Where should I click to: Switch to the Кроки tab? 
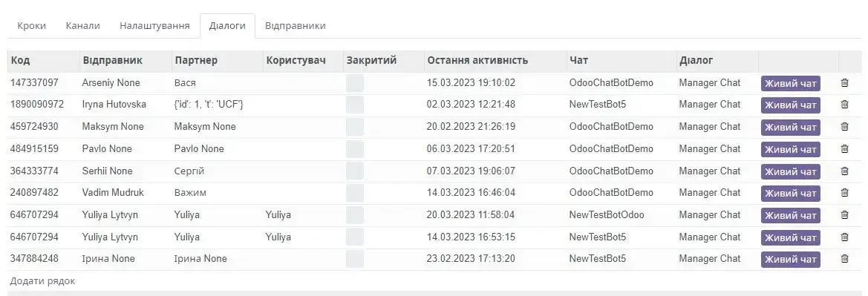pyautogui.click(x=31, y=25)
